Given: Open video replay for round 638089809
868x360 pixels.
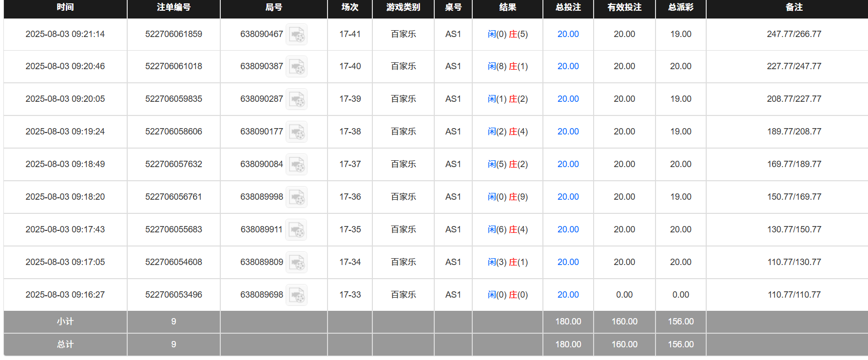Looking at the screenshot, I should pyautogui.click(x=296, y=263).
